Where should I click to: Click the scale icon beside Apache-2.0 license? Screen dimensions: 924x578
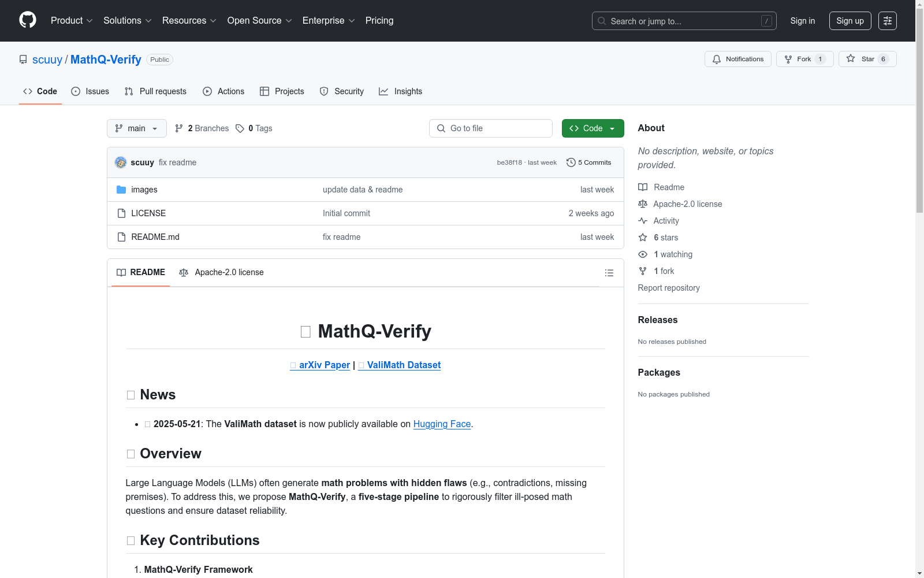(643, 204)
